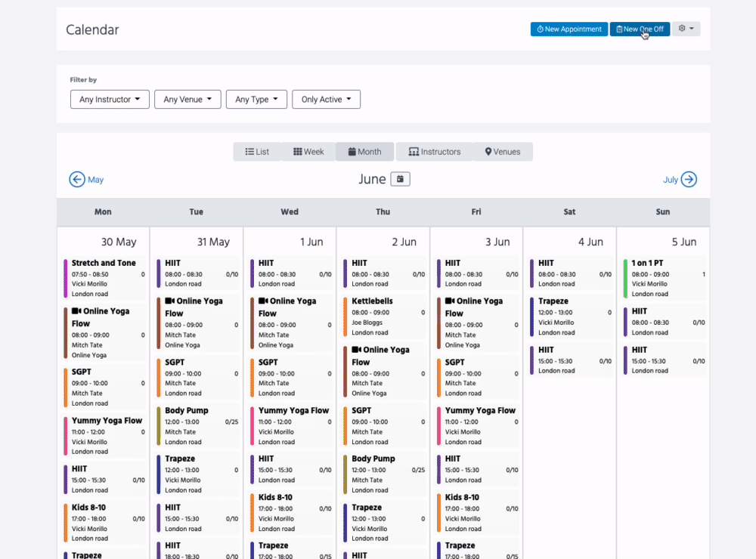Expand the Any Type filter dropdown
756x559 pixels.
click(x=256, y=99)
